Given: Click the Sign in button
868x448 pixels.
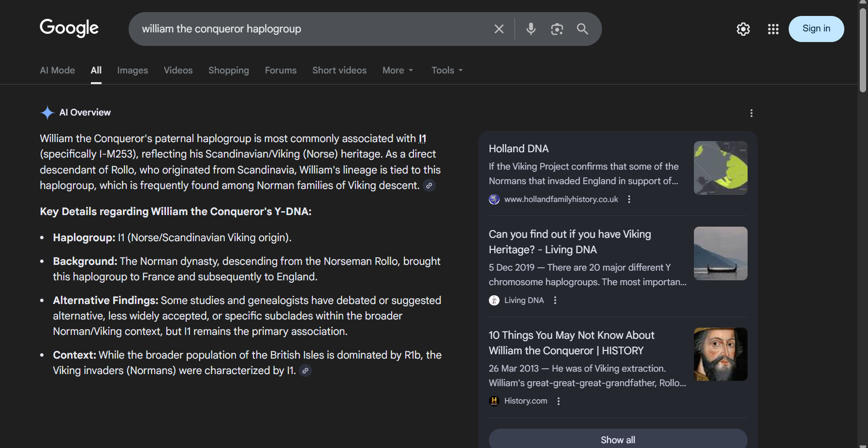Looking at the screenshot, I should pyautogui.click(x=816, y=29).
